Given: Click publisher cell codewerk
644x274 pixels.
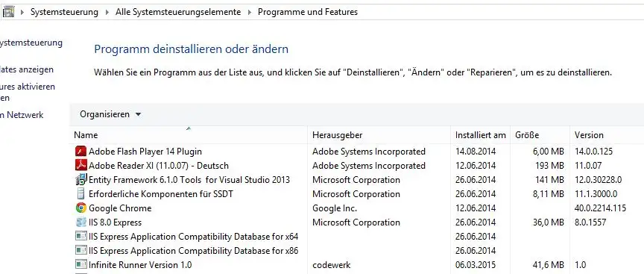Looking at the screenshot, I should (332, 264).
